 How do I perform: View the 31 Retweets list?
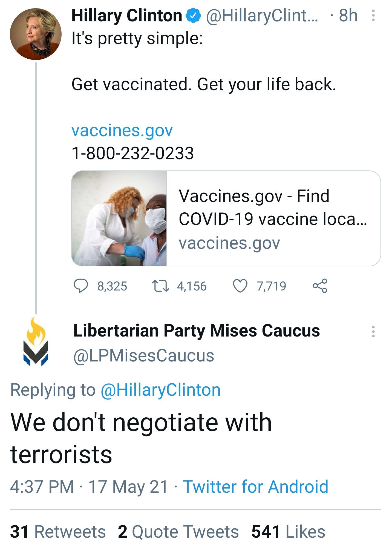click(58, 532)
